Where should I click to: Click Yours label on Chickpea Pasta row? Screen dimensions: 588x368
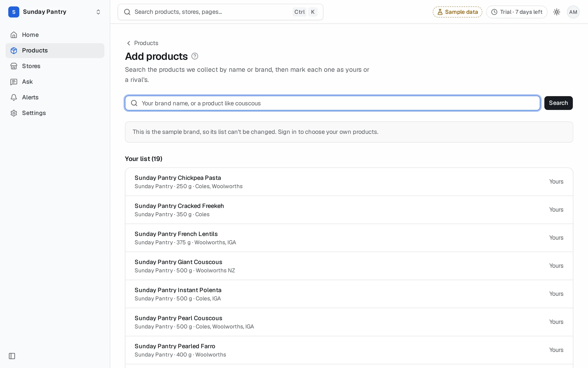coord(556,181)
